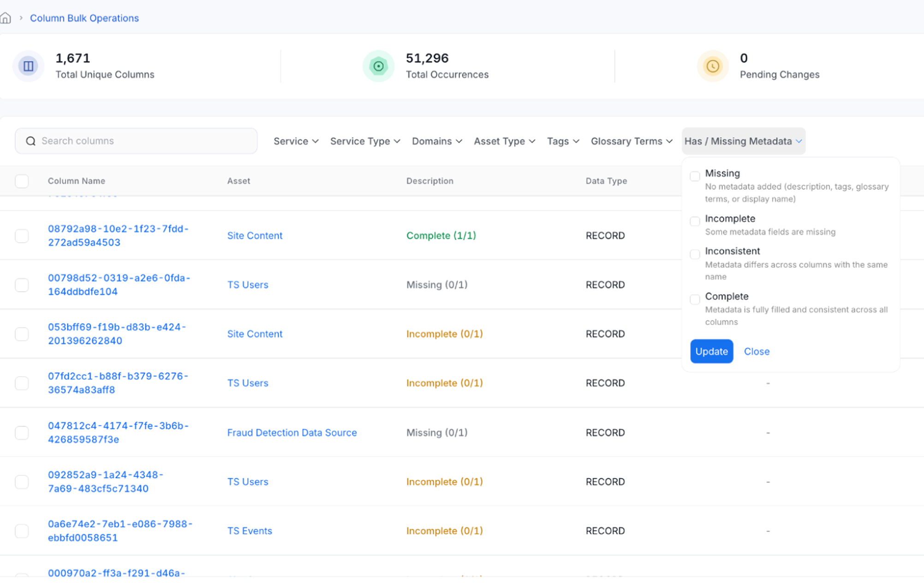Viewport: 924px width, 586px height.
Task: Click the Pending Changes clock icon
Action: point(713,66)
